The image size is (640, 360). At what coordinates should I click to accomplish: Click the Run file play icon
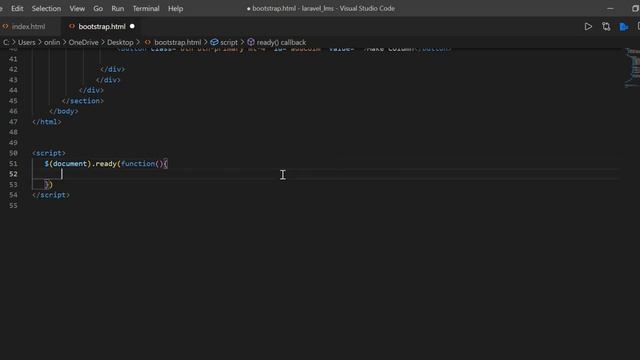(588, 27)
